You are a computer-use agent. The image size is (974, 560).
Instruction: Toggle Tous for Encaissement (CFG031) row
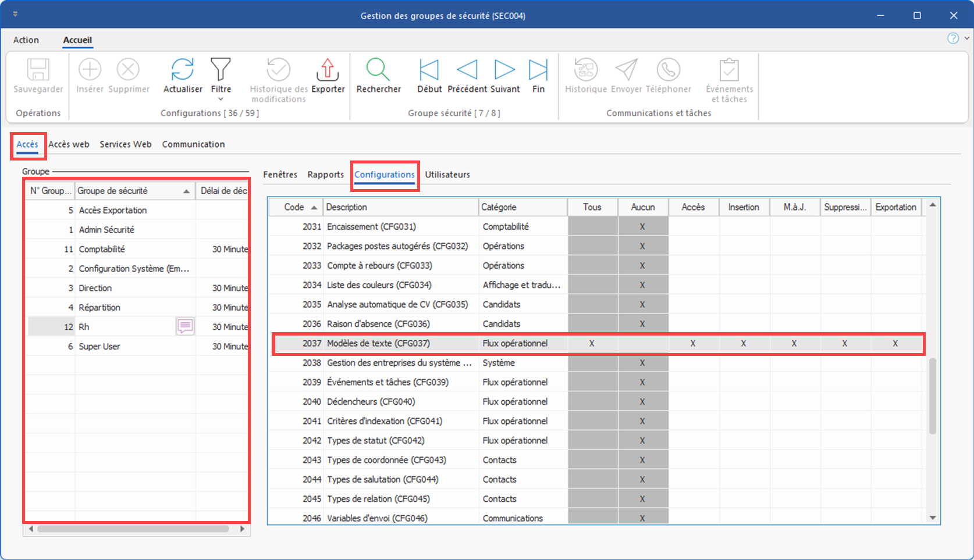(x=592, y=227)
